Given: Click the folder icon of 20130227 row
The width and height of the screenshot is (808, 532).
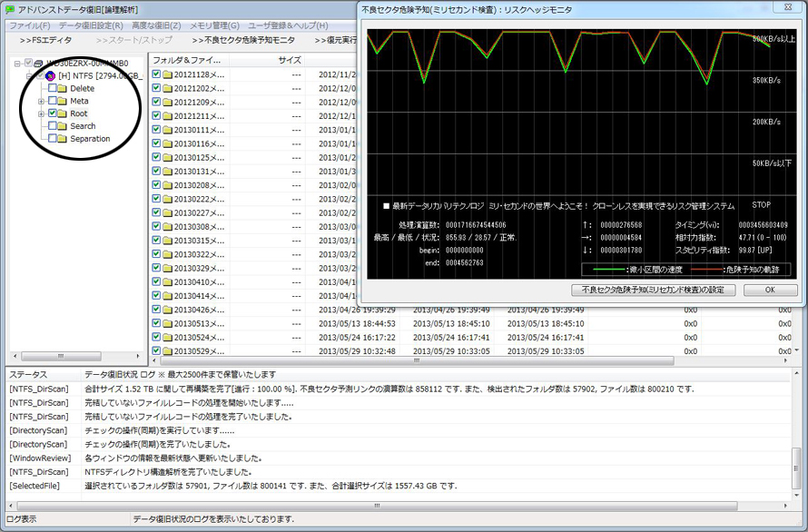Looking at the screenshot, I should 167,213.
